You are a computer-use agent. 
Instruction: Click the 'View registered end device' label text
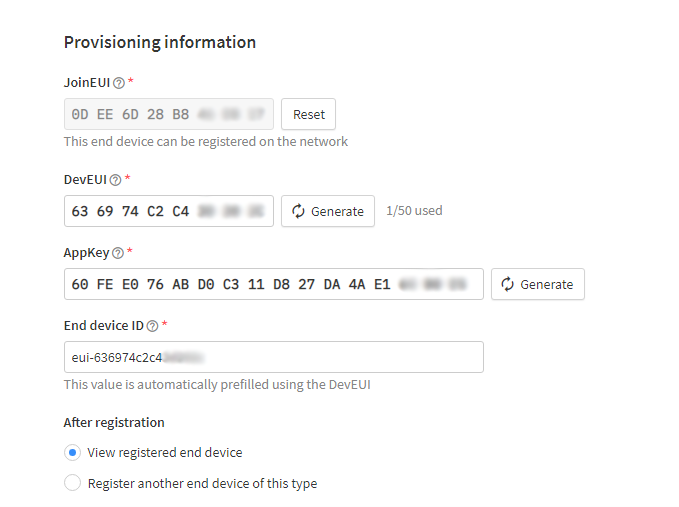[165, 452]
